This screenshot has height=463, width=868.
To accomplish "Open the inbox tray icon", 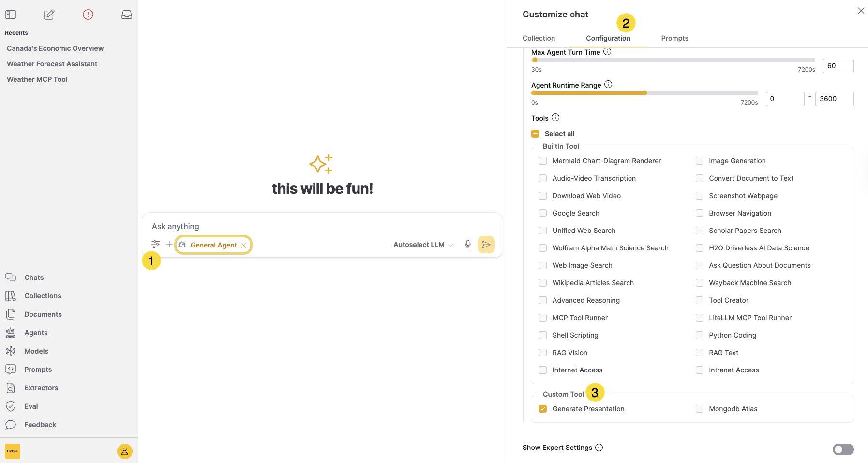I will click(x=127, y=15).
